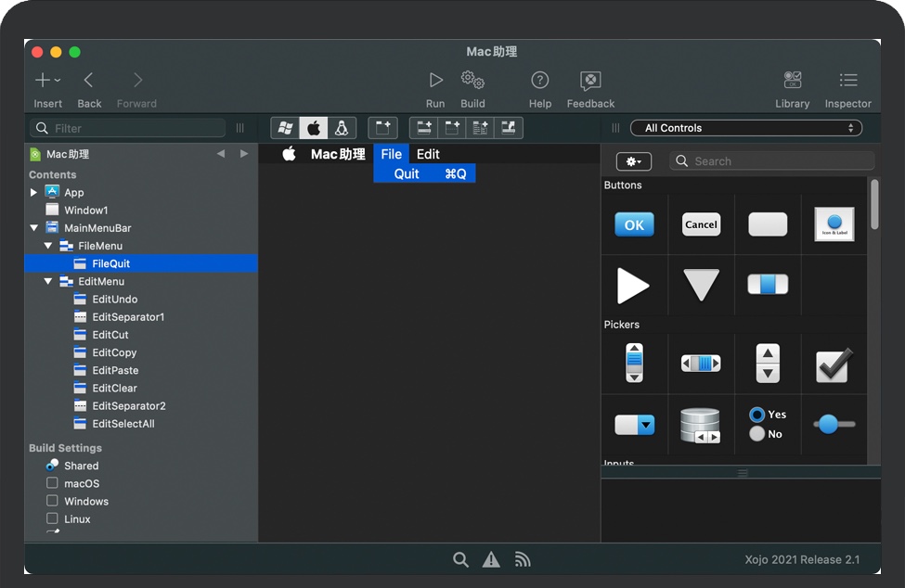The image size is (905, 588).
Task: Open the Edit menu in menu editor
Action: click(x=428, y=154)
